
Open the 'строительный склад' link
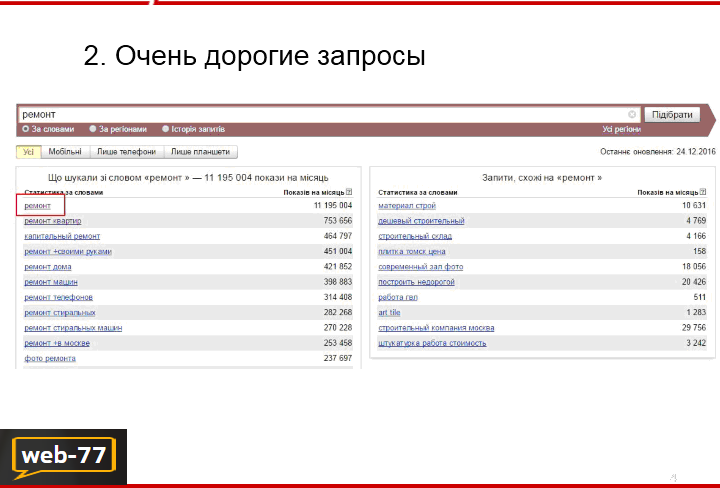click(415, 236)
